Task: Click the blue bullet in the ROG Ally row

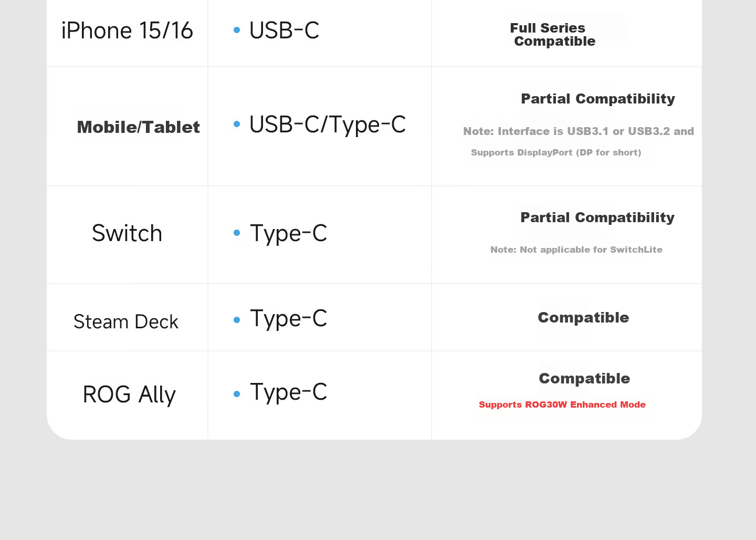Action: (237, 394)
